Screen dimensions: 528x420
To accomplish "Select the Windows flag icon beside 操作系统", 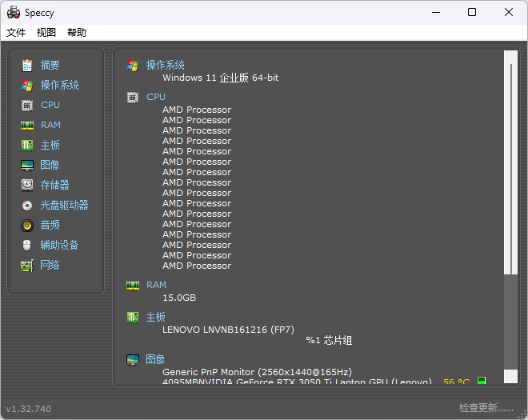I will pos(27,85).
